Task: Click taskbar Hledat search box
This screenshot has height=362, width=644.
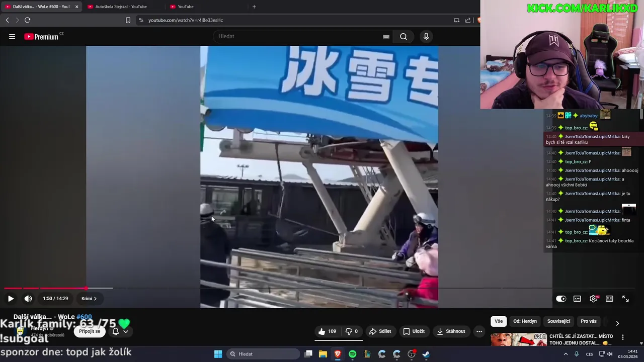Action: coord(263,354)
